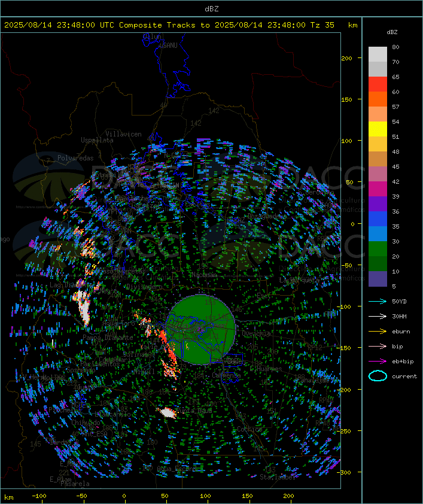The height and width of the screenshot is (504, 423).
Task: Select the purple 36-39 dBZ swatch
Action: coord(378,204)
